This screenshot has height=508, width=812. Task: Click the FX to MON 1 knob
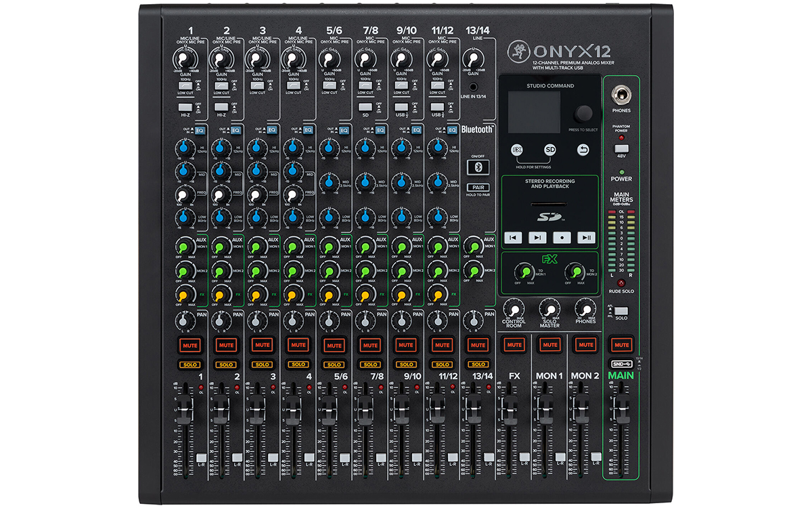523,272
